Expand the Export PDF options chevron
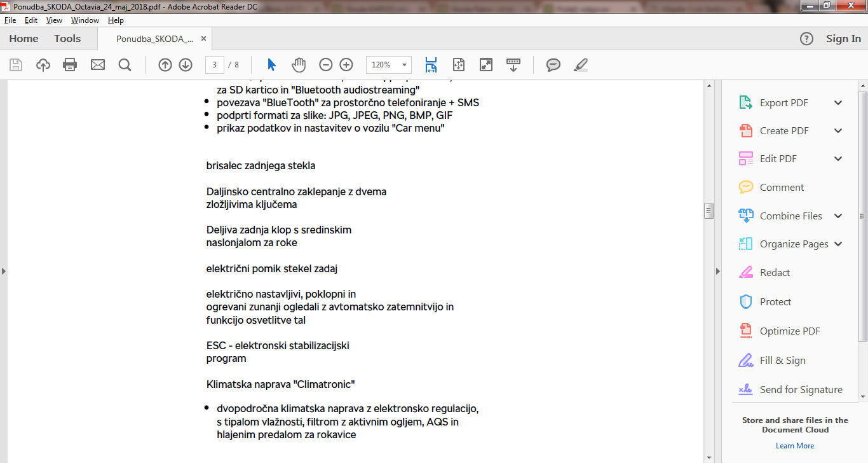This screenshot has height=463, width=868. [x=838, y=103]
